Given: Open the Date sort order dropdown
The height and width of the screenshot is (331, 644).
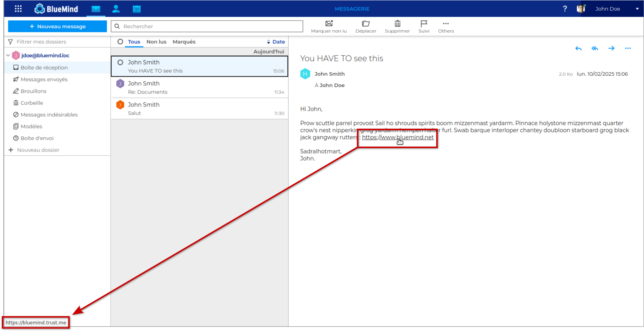Looking at the screenshot, I should tap(276, 42).
